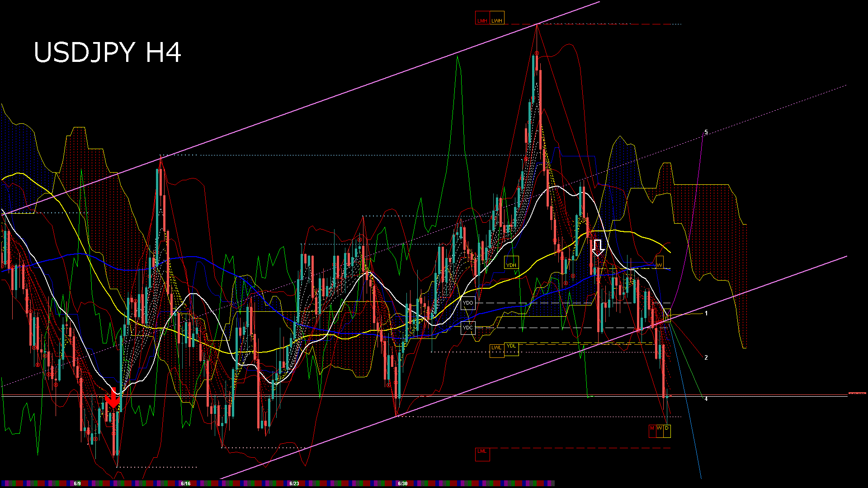Click the LMH last-month-high label box
The image size is (868, 488).
tap(482, 18)
